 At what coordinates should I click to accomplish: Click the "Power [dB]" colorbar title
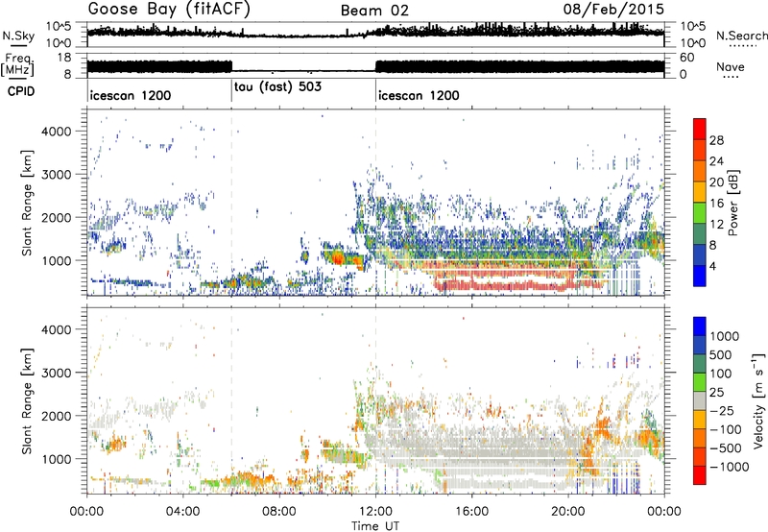click(732, 203)
